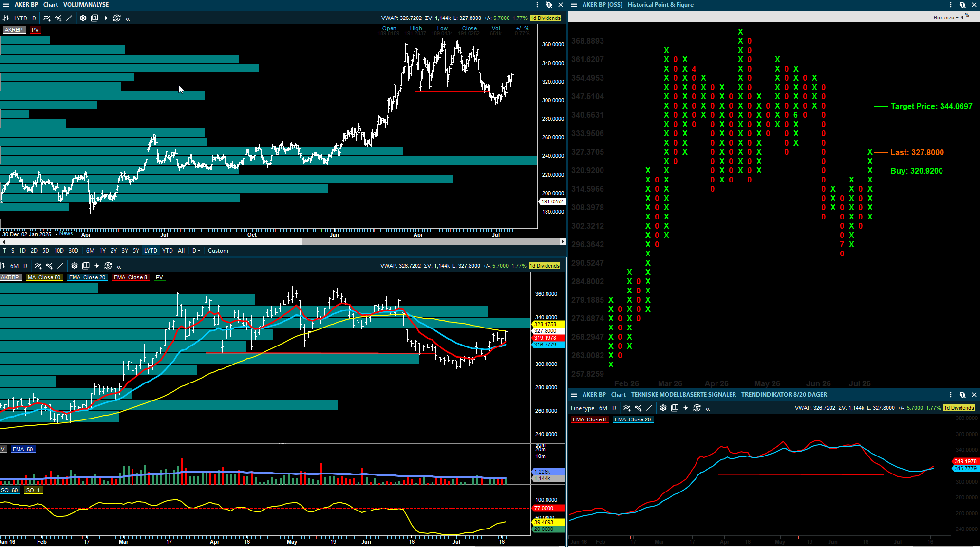Image resolution: width=980 pixels, height=547 pixels.
Task: Open Line type dropdown in Trendindikator toolbar
Action: tap(583, 408)
